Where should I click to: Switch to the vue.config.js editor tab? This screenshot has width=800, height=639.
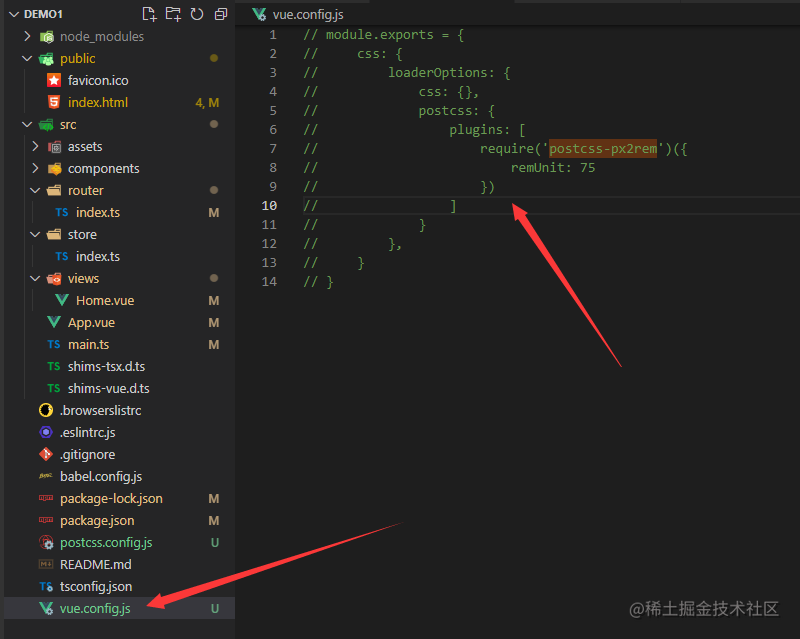tap(309, 14)
